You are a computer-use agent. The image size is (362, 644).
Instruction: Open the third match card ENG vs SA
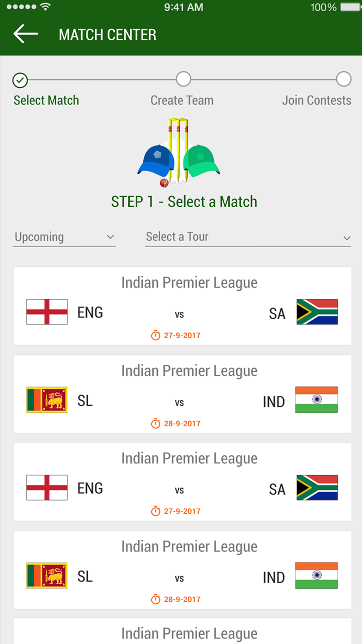click(182, 482)
